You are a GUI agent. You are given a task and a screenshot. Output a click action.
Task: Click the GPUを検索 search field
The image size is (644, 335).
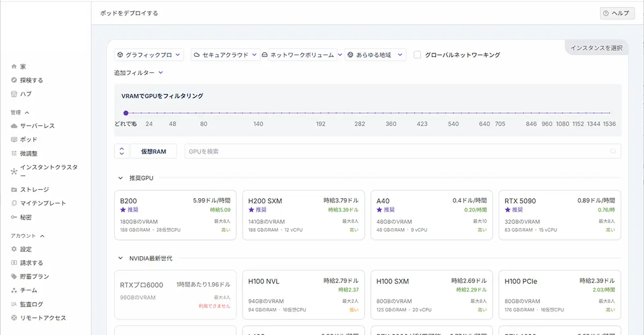[402, 151]
